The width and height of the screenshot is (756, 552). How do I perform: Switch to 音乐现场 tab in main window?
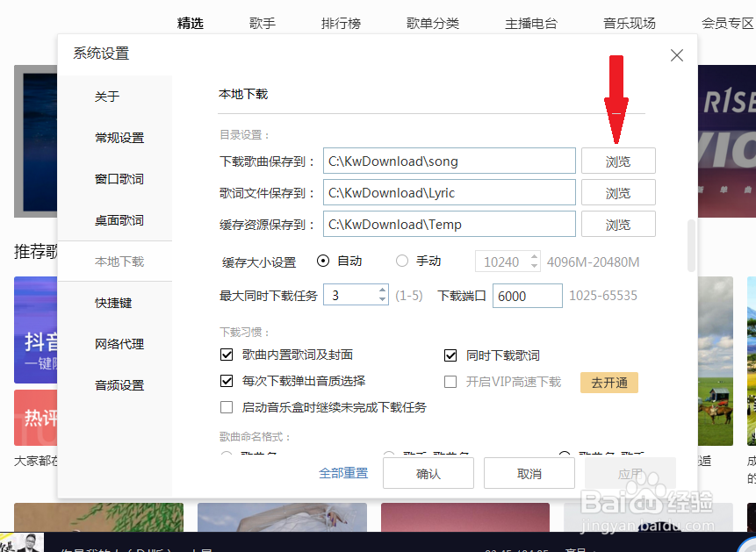[x=630, y=23]
